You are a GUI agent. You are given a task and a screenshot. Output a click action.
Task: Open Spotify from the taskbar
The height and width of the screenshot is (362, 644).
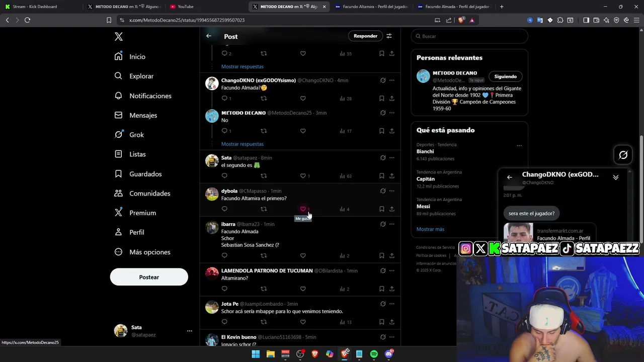pyautogui.click(x=374, y=354)
